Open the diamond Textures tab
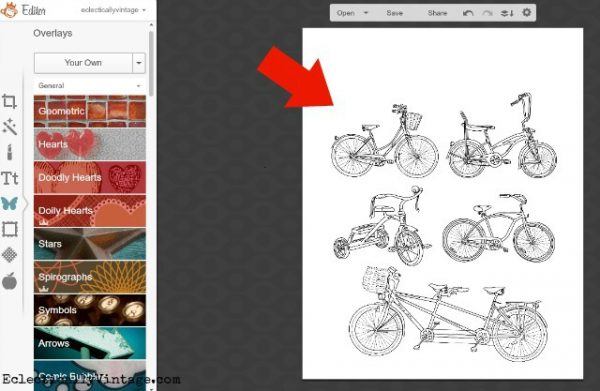 tap(10, 255)
